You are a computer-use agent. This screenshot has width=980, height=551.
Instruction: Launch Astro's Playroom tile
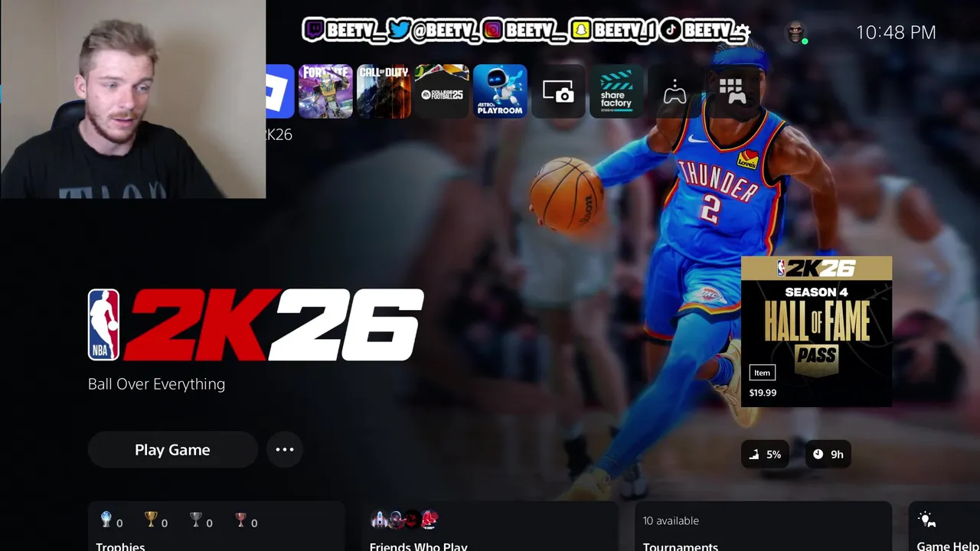tap(500, 91)
